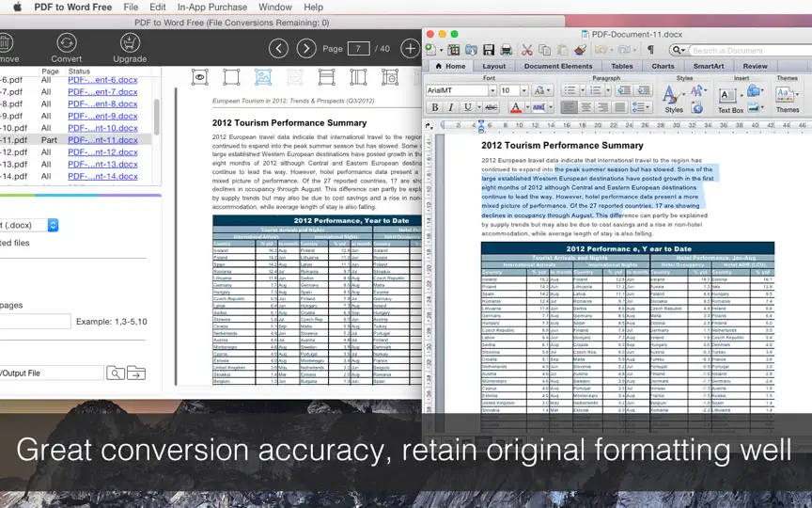Toggle Italic formatting in Word
Viewport: 812px width, 508px height.
(x=451, y=107)
